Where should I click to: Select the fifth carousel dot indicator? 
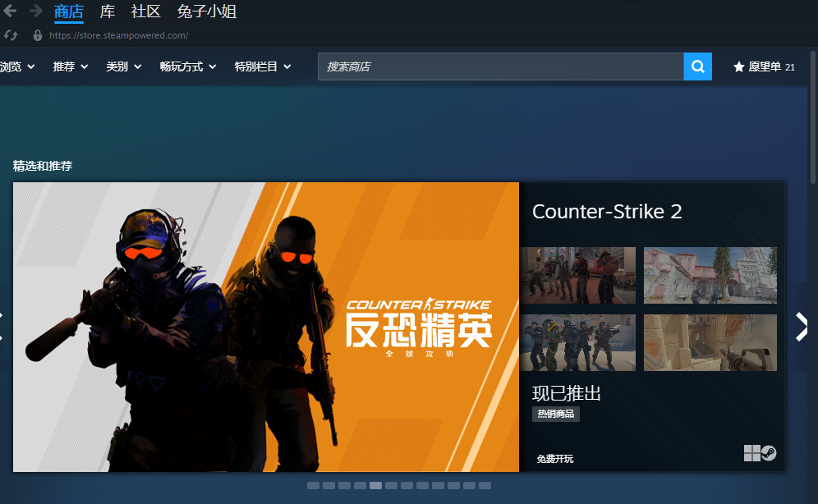(375, 485)
